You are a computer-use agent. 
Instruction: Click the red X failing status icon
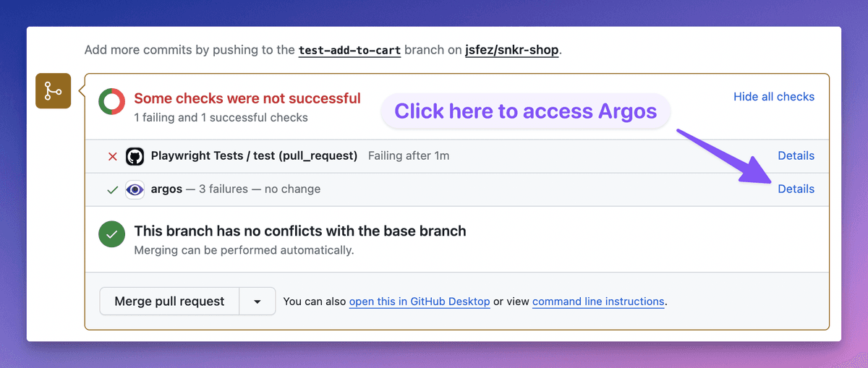pyautogui.click(x=112, y=156)
